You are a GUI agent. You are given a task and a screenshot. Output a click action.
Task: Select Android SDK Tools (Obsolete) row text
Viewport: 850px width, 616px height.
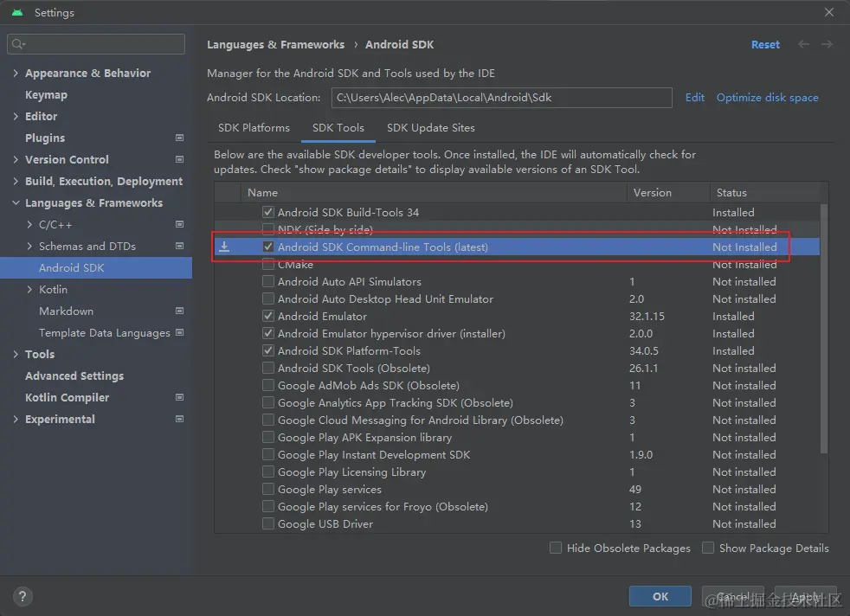[x=353, y=369]
